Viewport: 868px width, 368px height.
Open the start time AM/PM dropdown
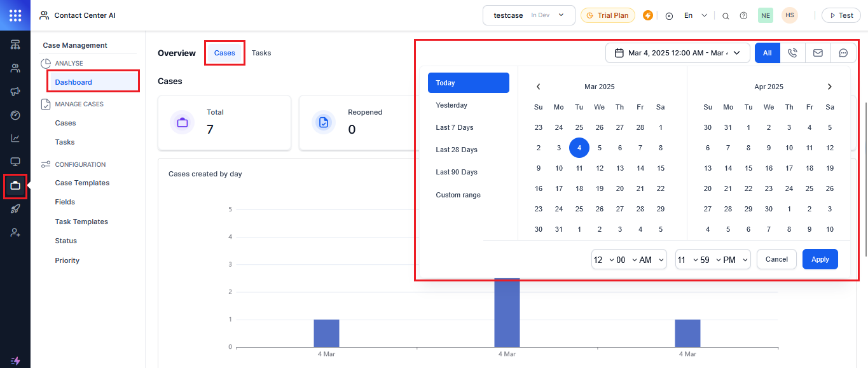[x=650, y=260]
